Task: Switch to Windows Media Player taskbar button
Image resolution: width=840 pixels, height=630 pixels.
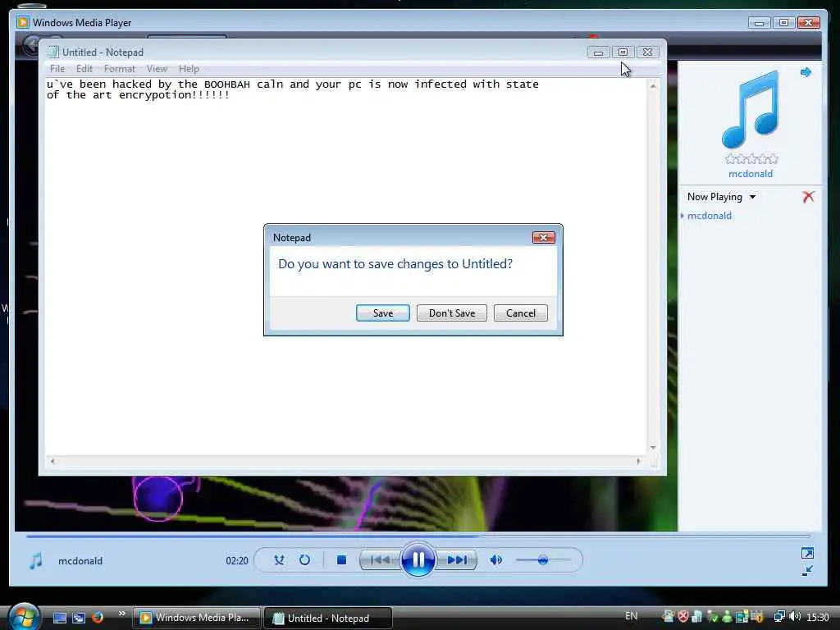Action: 196,618
